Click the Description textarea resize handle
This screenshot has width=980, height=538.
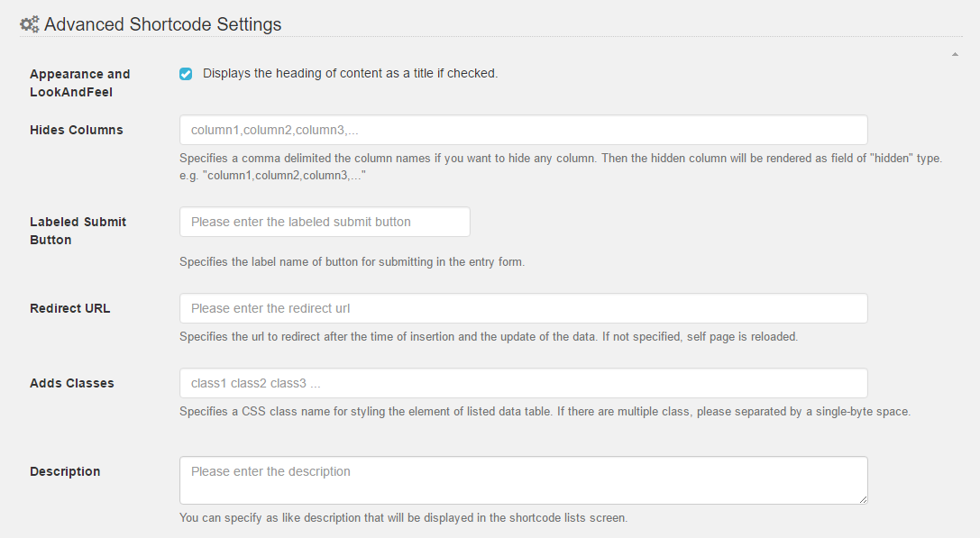click(863, 499)
